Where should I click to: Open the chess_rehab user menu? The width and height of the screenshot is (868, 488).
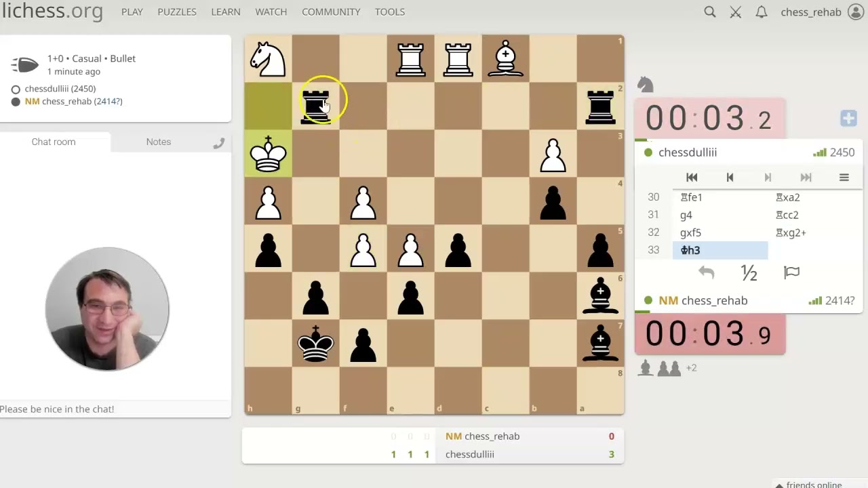[x=822, y=12]
